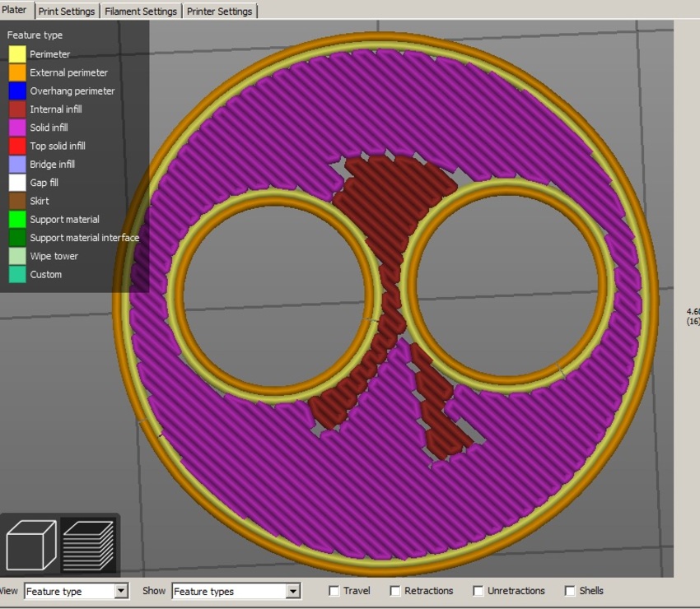Toggle the Retractions checkbox

pos(395,591)
